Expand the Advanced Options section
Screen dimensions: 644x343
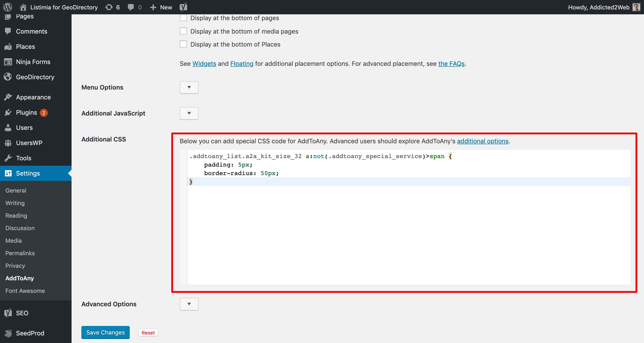pos(189,304)
